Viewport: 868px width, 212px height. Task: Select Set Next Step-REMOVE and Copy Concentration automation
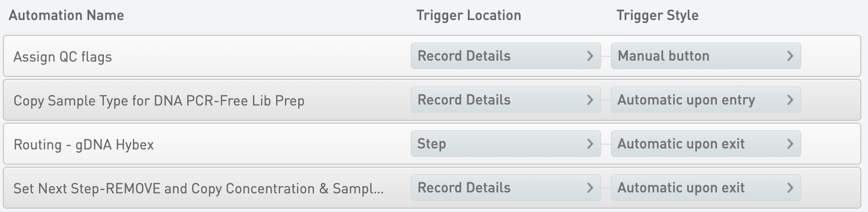pos(198,189)
